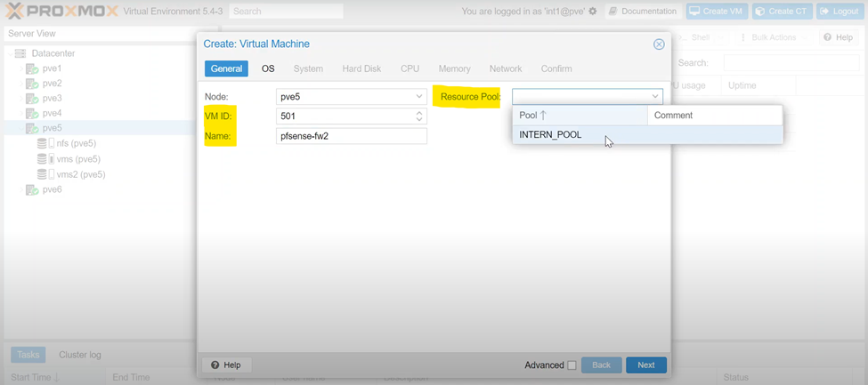This screenshot has width=868, height=385.
Task: Click the Uptime column header
Action: coord(758,85)
